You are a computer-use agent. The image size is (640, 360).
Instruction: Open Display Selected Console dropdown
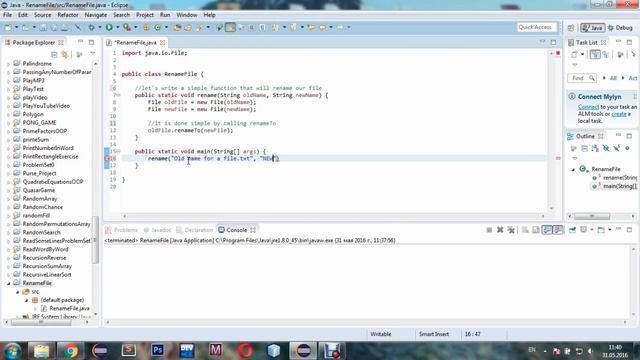(x=591, y=230)
